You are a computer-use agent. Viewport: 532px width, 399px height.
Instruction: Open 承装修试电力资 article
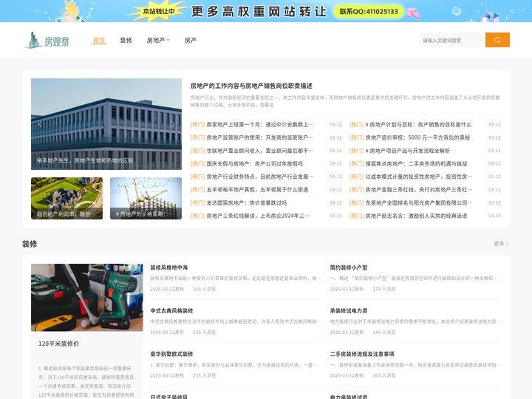point(349,310)
